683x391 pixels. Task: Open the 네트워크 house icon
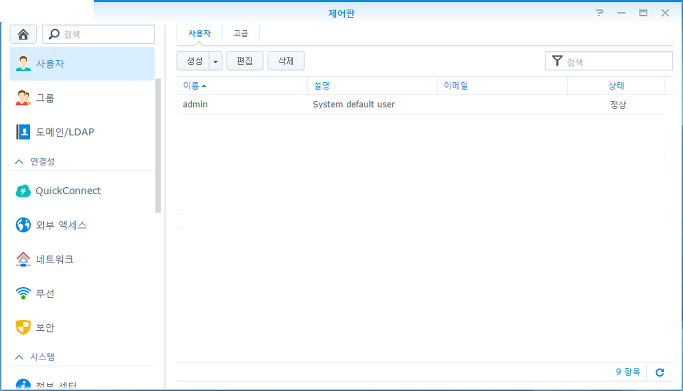(x=23, y=259)
